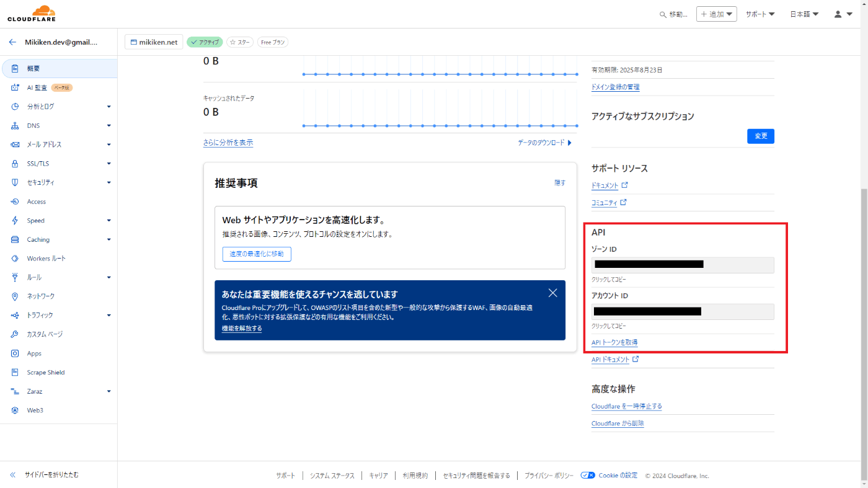This screenshot has height=488, width=868.
Task: Click the トラフィック routing icon
Action: tap(15, 315)
